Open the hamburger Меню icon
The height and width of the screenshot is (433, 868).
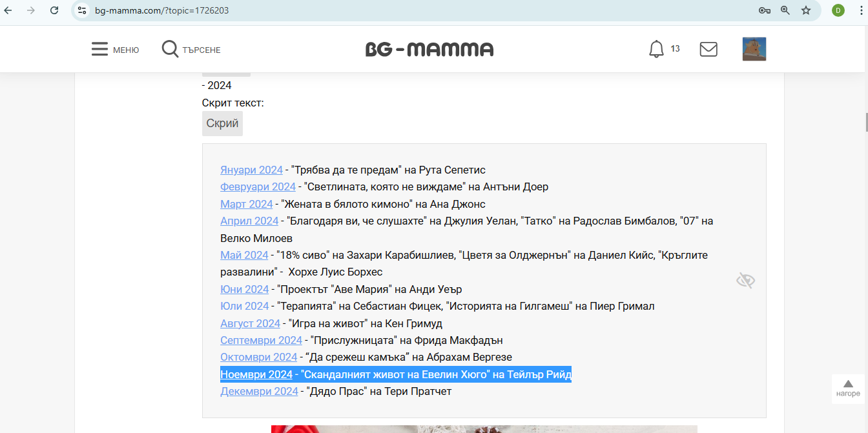pyautogui.click(x=99, y=50)
